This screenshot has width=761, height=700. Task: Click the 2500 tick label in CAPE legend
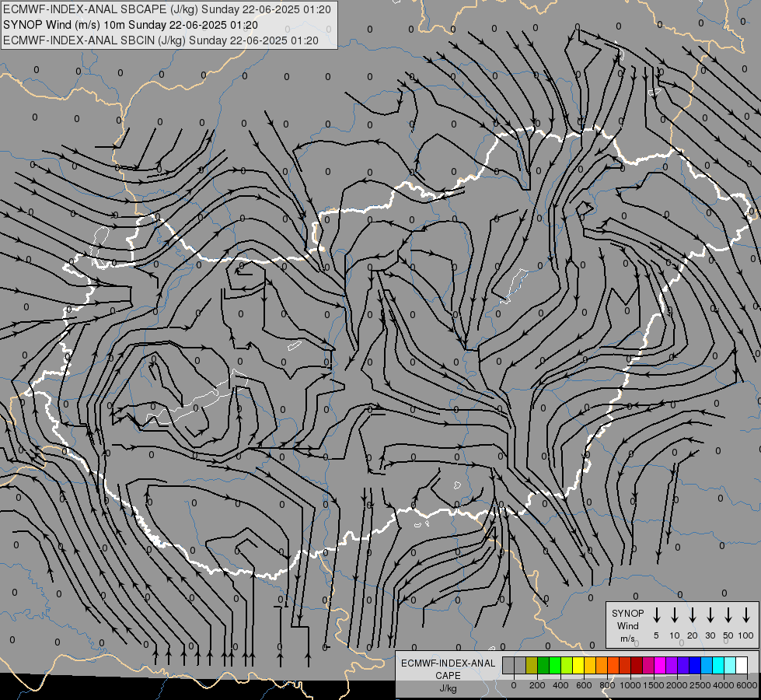click(x=700, y=685)
